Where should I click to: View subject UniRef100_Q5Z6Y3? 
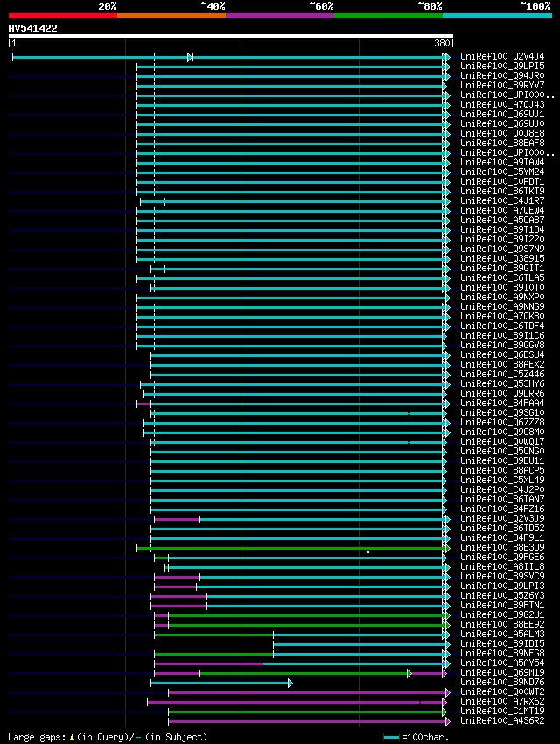click(502, 595)
